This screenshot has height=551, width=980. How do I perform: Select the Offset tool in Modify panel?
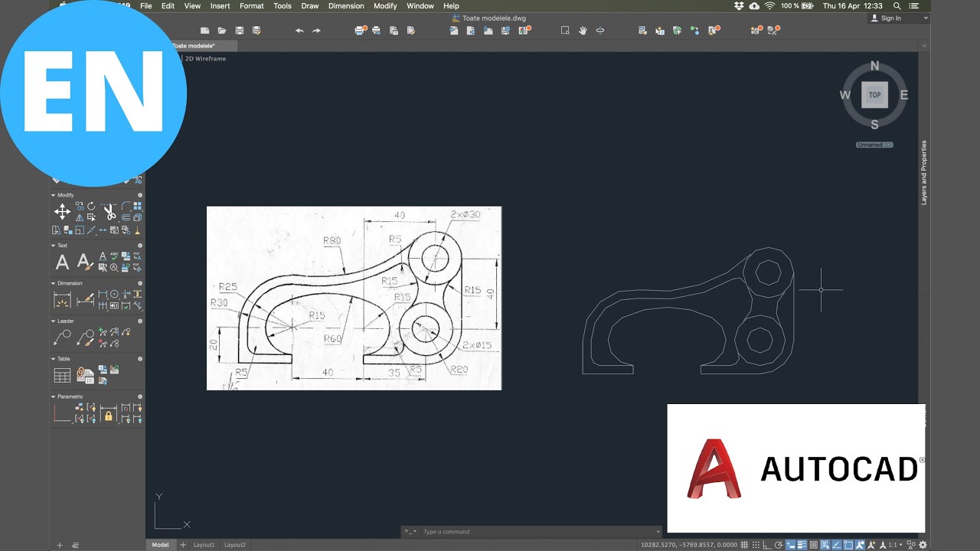click(x=126, y=218)
